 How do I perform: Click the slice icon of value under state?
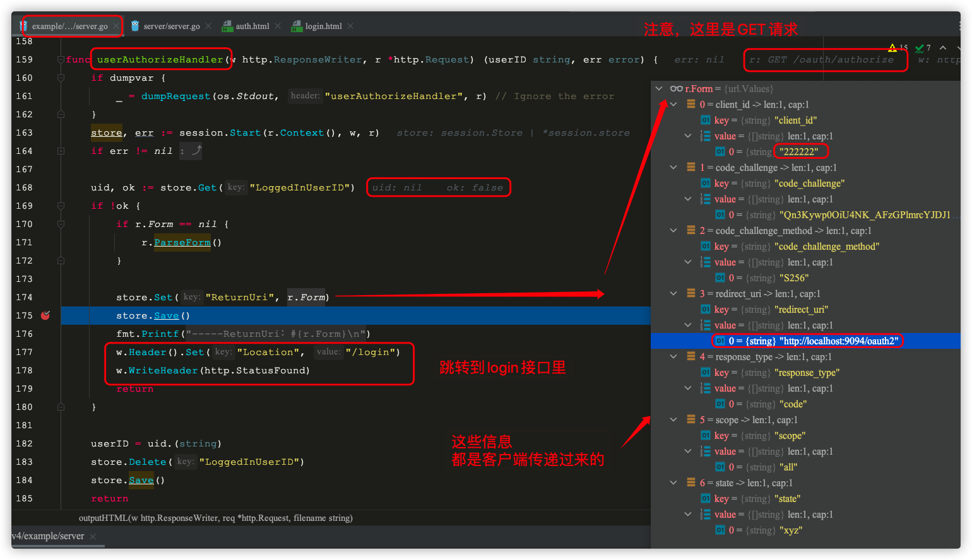coord(706,515)
